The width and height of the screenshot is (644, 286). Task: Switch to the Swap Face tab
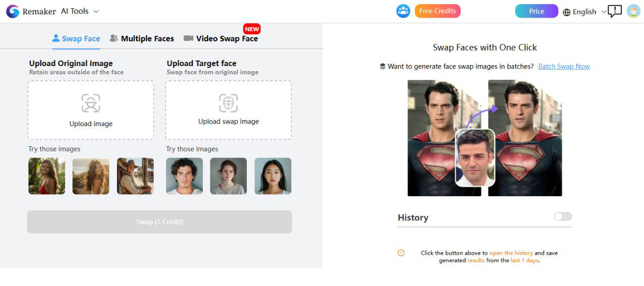tap(76, 38)
